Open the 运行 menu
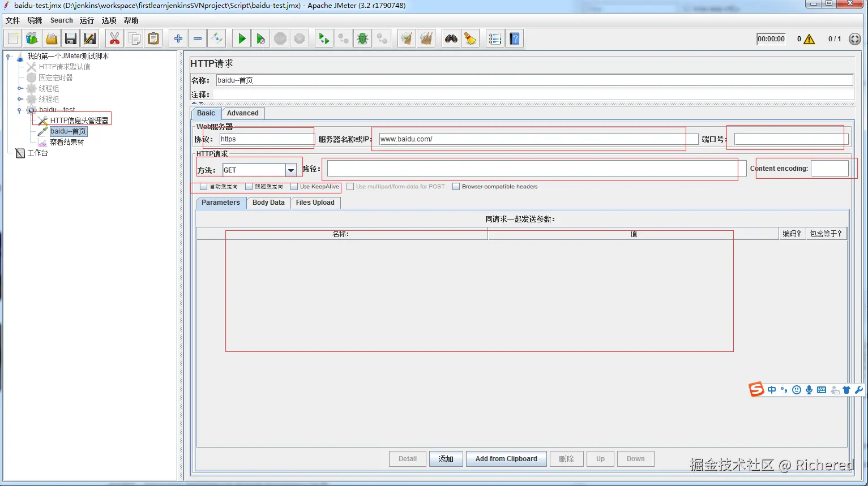The height and width of the screenshot is (486, 868). [x=87, y=20]
